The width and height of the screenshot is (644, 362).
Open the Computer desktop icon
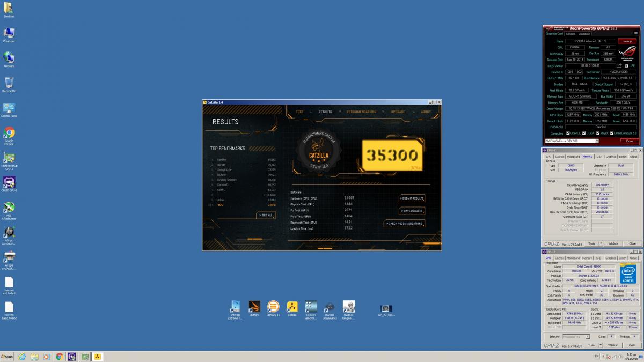pos(9,35)
